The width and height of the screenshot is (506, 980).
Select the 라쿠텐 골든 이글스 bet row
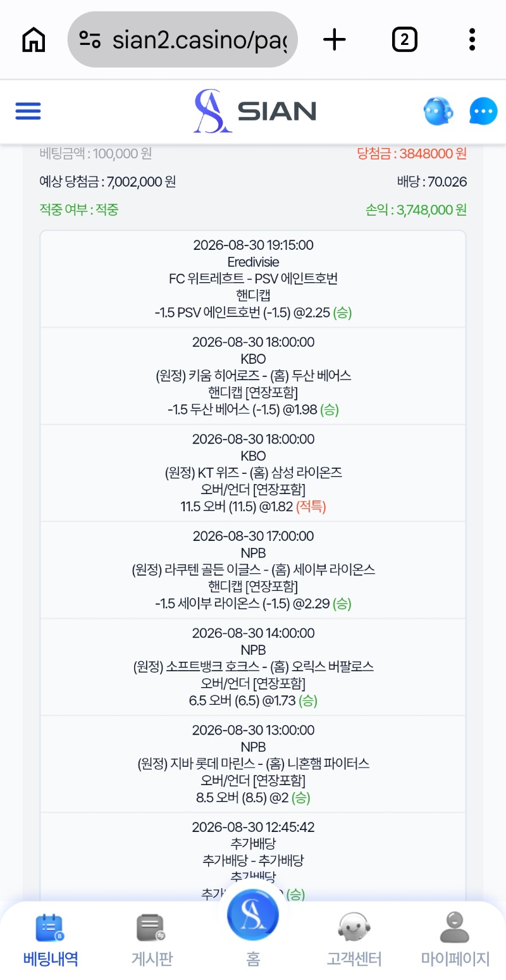pos(253,569)
